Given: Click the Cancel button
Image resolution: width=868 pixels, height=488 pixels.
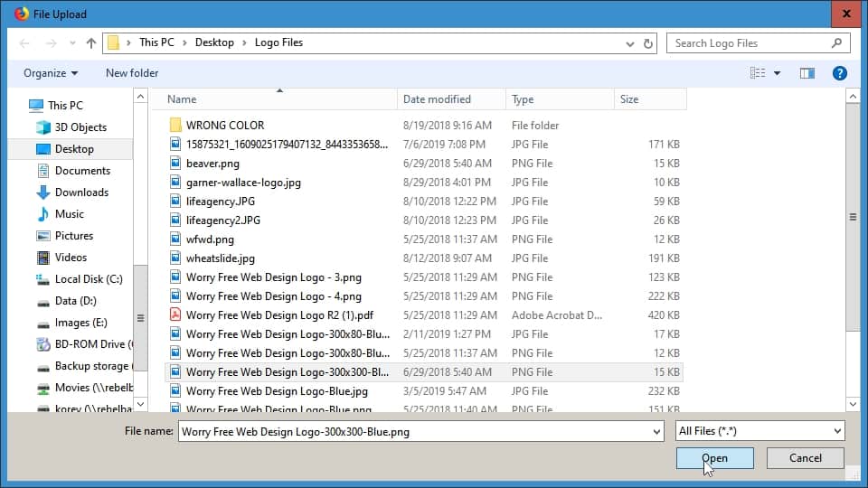Looking at the screenshot, I should click(806, 458).
